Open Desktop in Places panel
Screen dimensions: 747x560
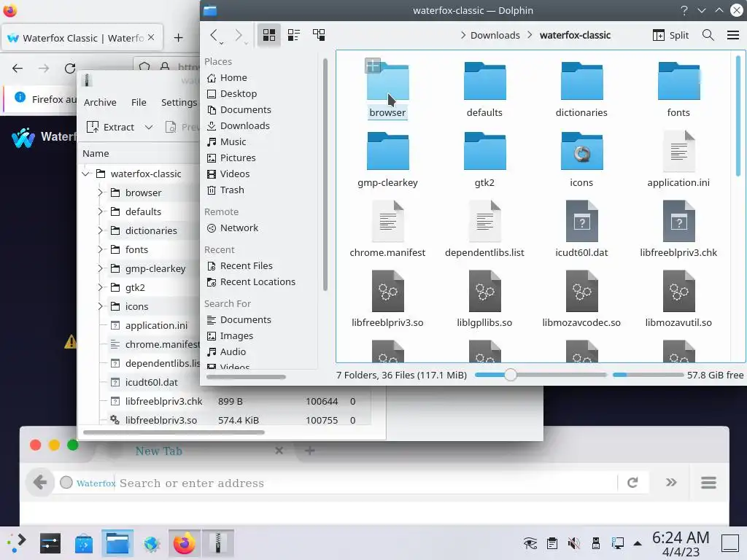point(239,94)
